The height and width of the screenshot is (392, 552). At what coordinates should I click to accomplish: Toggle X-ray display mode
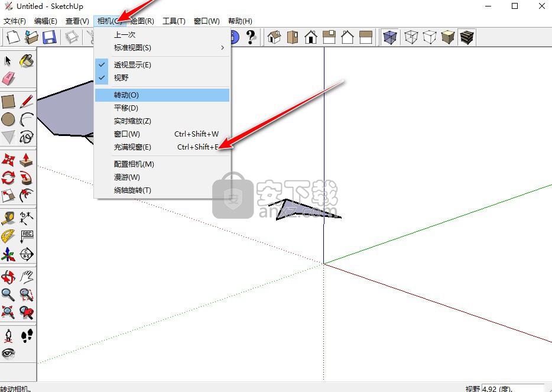pos(389,37)
